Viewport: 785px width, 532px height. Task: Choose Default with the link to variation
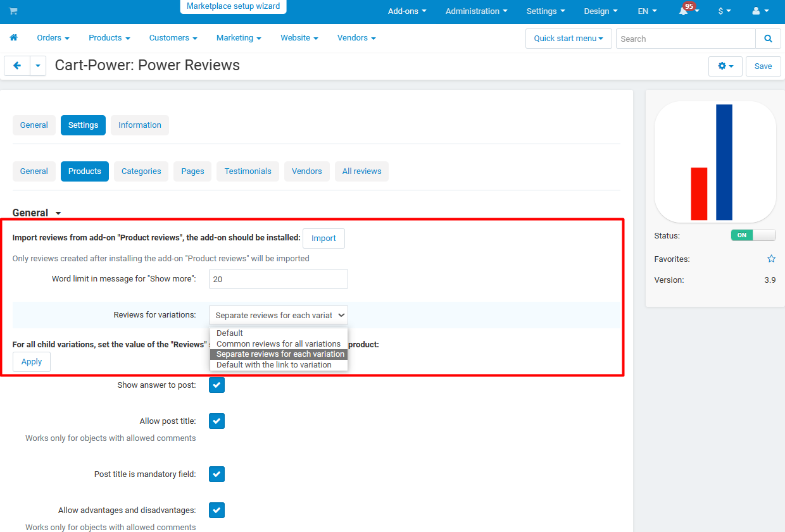coord(279,365)
